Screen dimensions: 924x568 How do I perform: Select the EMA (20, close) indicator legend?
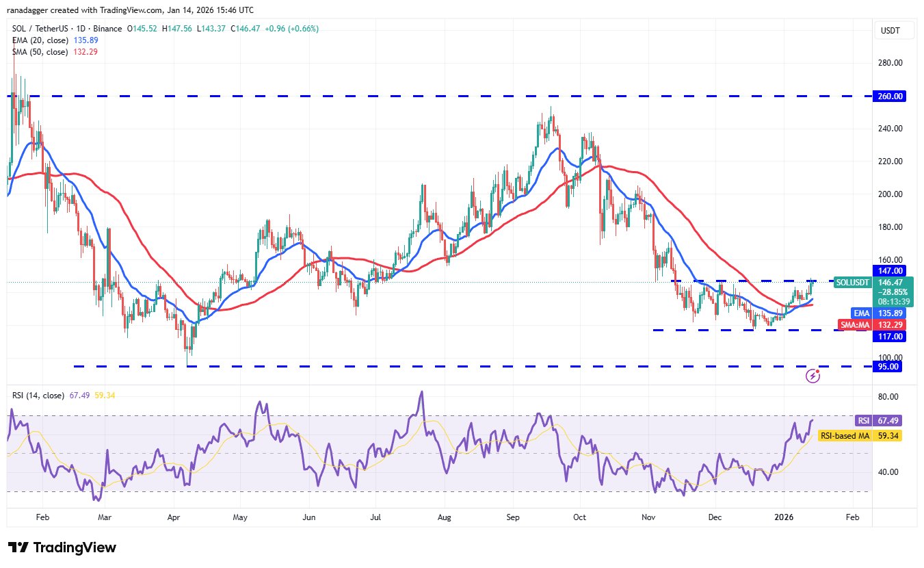click(38, 40)
